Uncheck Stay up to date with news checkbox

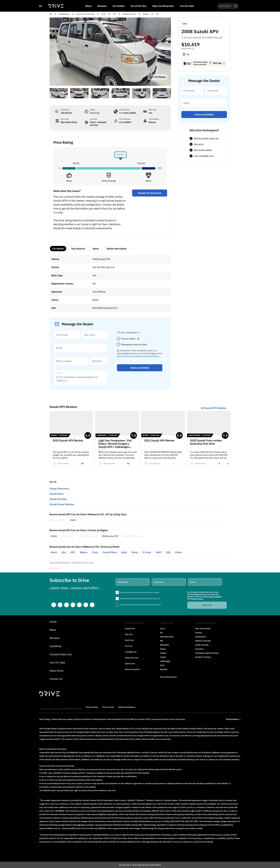(x=117, y=592)
